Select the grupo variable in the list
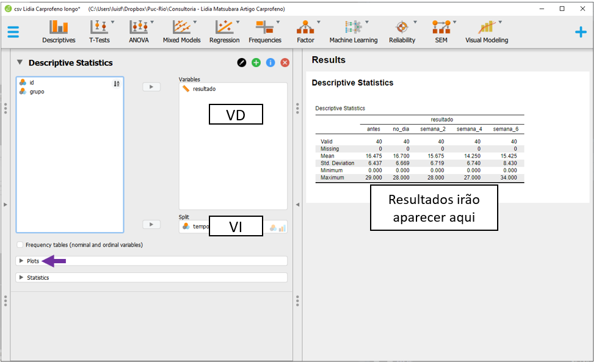Image resolution: width=596 pixels, height=364 pixels. tap(37, 92)
